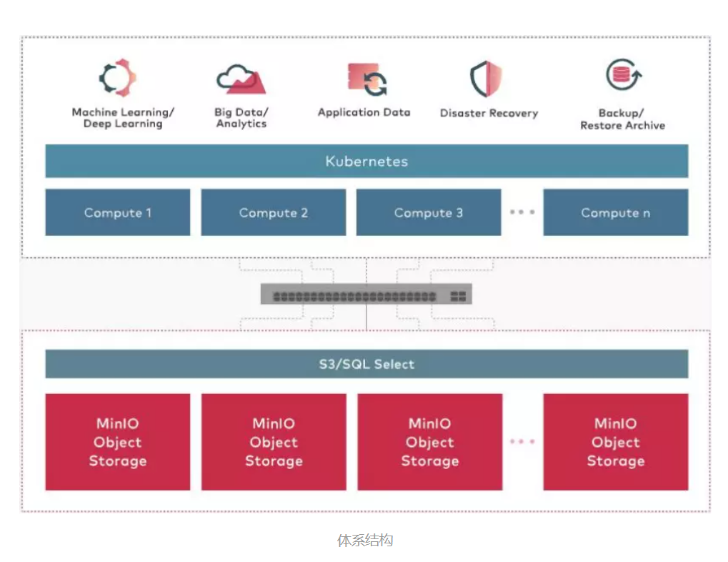Click the Machine Learning/Deep Learning gear icon
The width and height of the screenshot is (728, 562).
pyautogui.click(x=117, y=78)
